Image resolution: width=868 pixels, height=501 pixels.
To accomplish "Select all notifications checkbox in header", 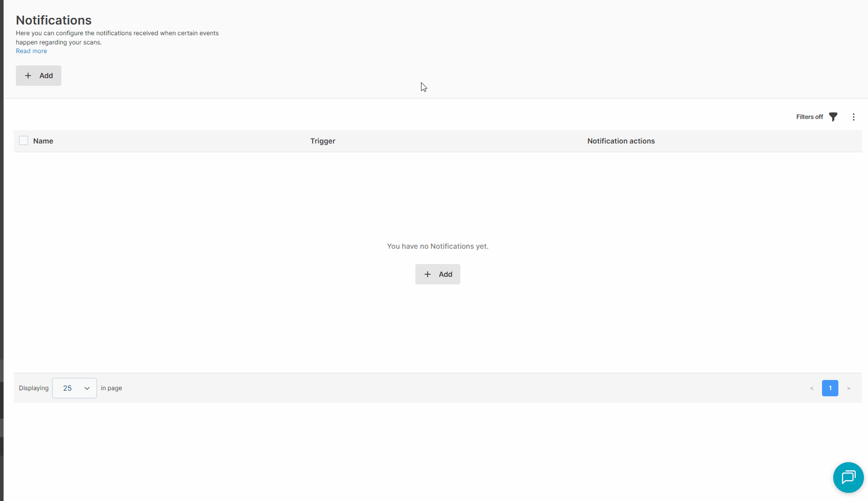I will pos(24,141).
